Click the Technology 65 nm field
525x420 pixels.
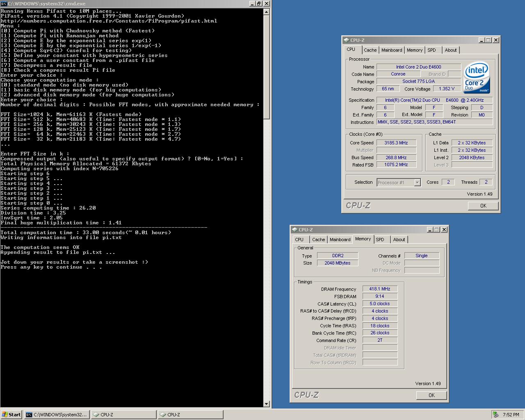pos(388,89)
